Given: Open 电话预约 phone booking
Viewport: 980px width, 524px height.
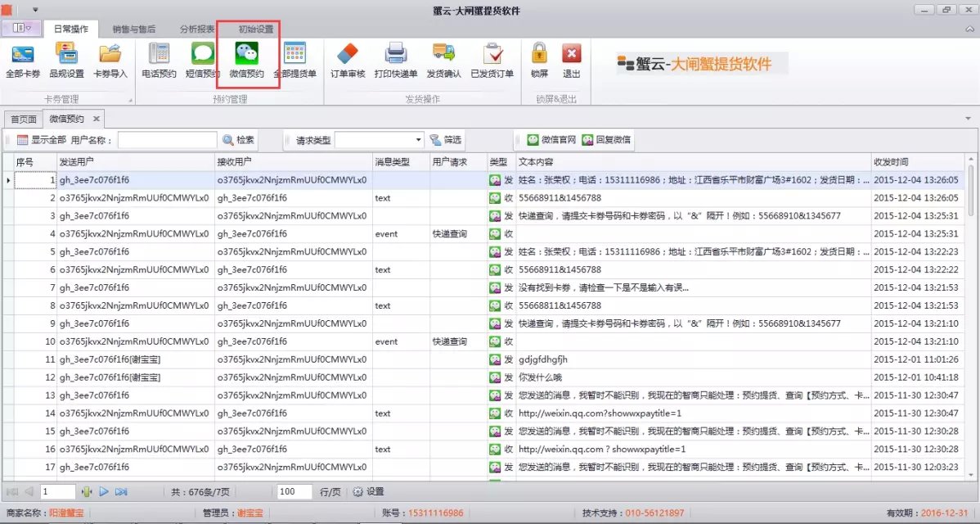Looking at the screenshot, I should click(x=159, y=61).
